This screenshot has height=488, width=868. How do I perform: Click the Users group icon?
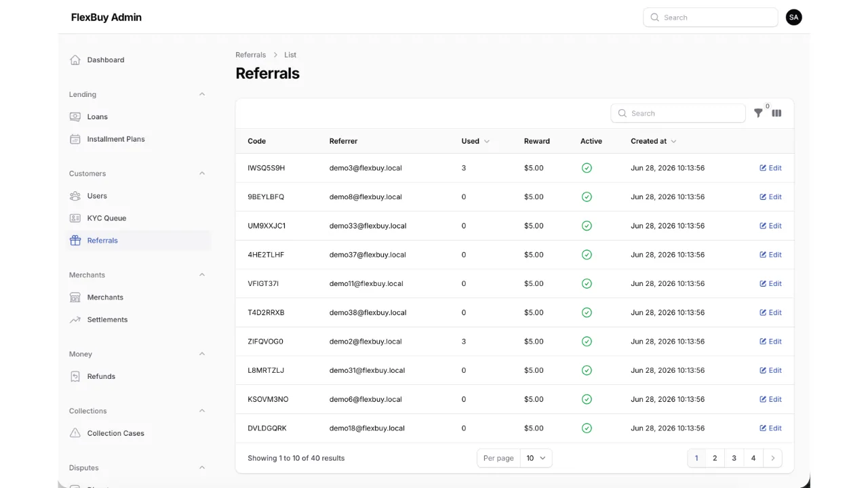point(75,196)
